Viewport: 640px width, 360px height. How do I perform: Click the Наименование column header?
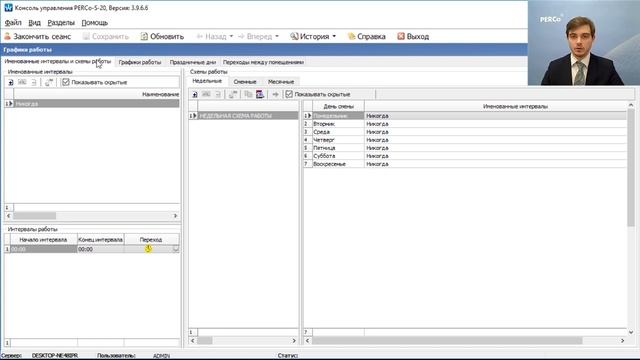pyautogui.click(x=96, y=94)
